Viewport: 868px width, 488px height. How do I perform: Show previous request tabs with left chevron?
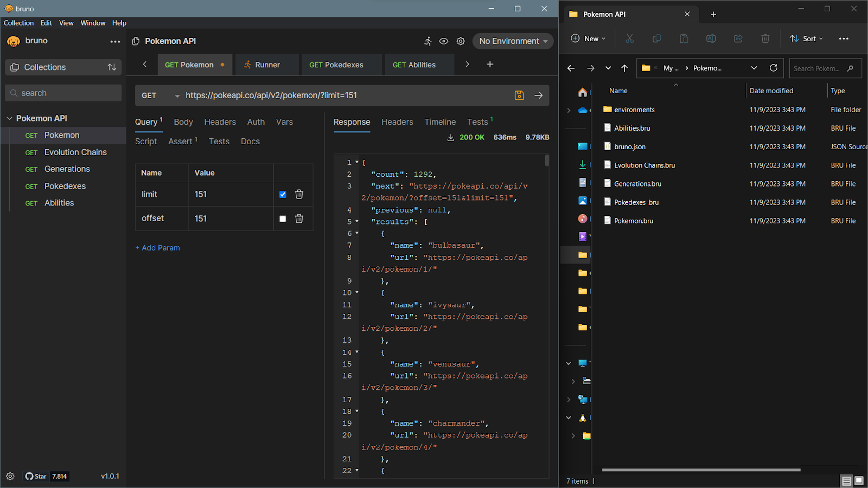[145, 64]
